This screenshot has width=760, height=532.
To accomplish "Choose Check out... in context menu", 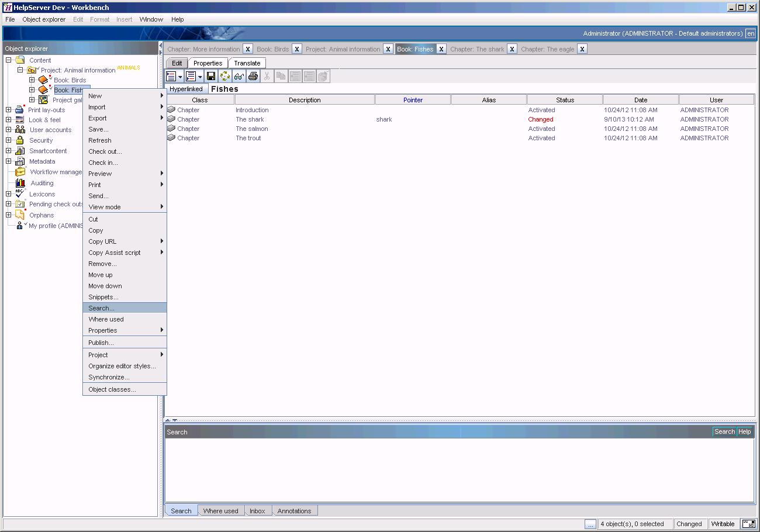I will [125, 151].
